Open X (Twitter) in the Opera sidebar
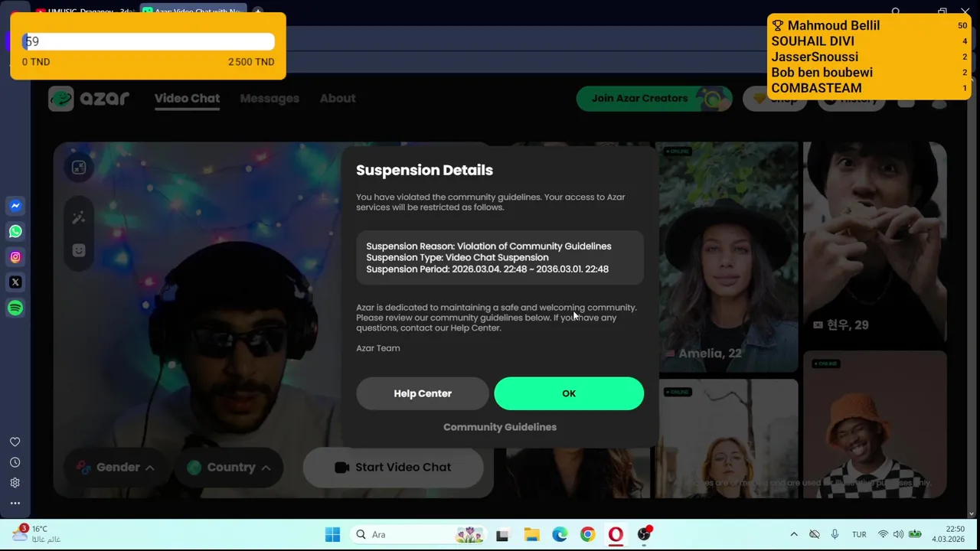980x551 pixels. coord(15,282)
